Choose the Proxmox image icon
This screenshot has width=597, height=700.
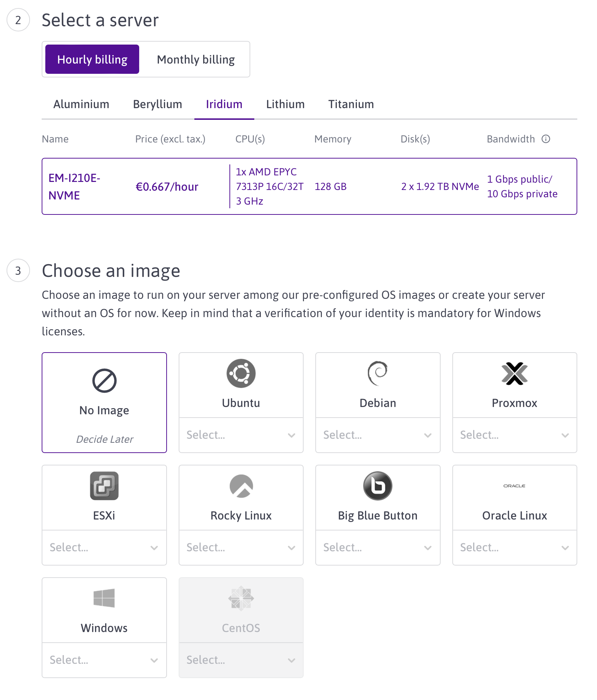(514, 373)
